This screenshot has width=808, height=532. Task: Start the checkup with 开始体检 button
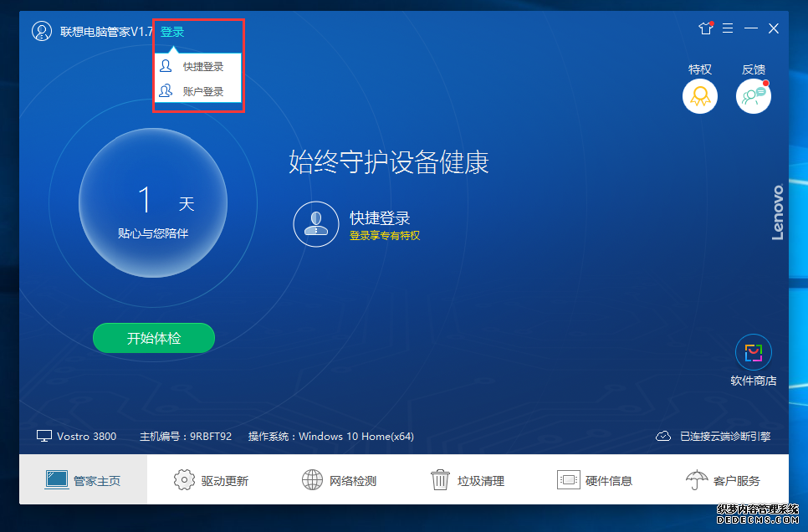click(154, 338)
